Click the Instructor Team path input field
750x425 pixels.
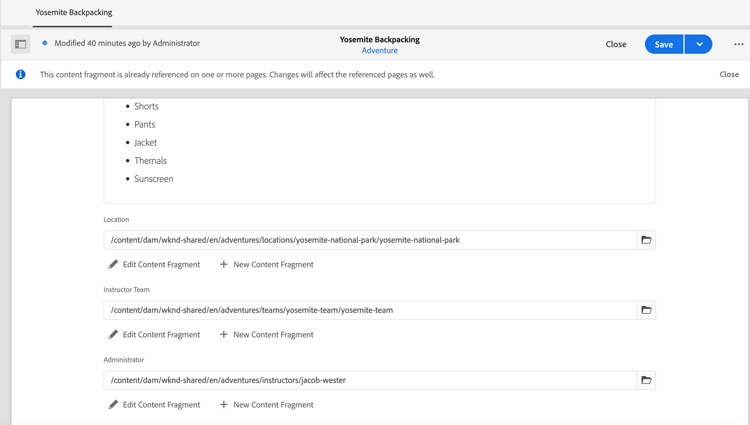coord(370,310)
